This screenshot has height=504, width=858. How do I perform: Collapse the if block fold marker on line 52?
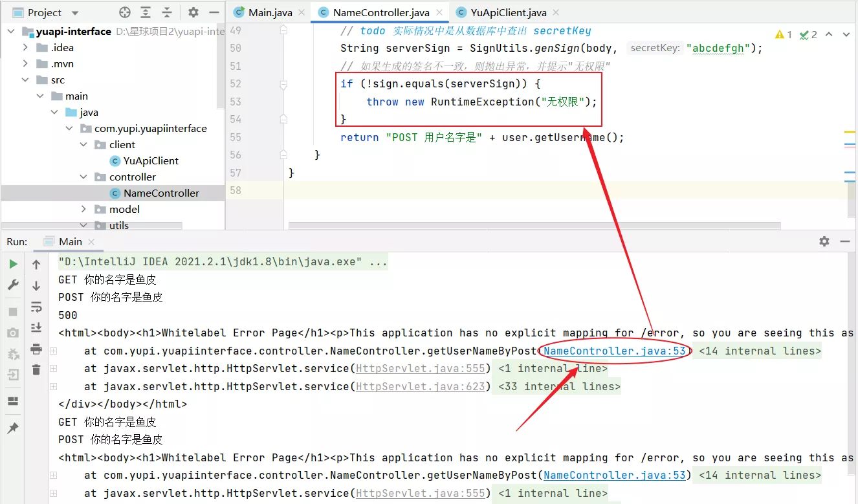coord(283,84)
